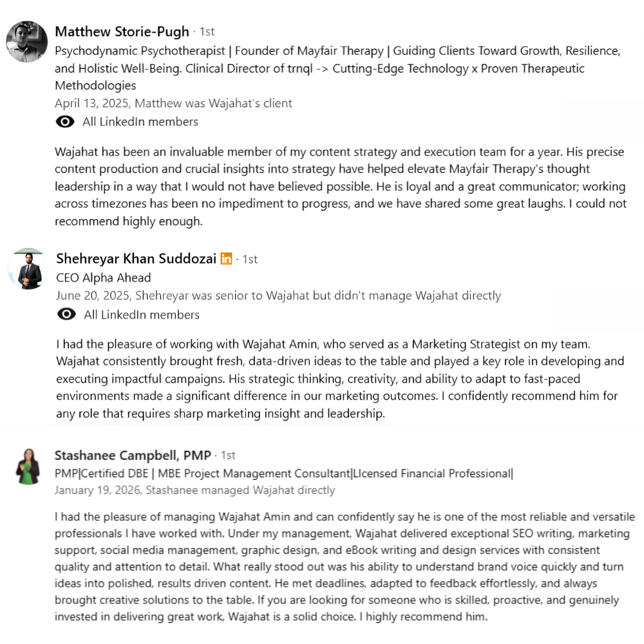Click Stashanee's PMP Certified DBE headline
The height and width of the screenshot is (644, 644).
tap(284, 474)
